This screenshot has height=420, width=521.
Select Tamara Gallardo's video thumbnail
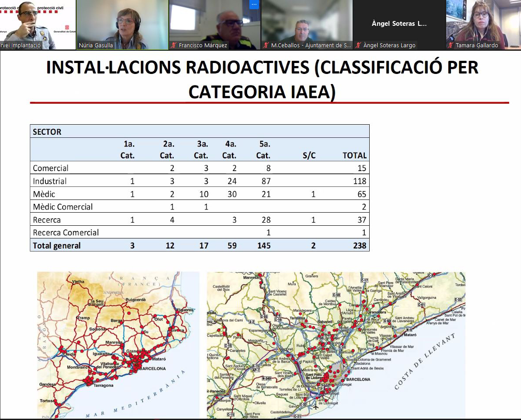click(483, 25)
